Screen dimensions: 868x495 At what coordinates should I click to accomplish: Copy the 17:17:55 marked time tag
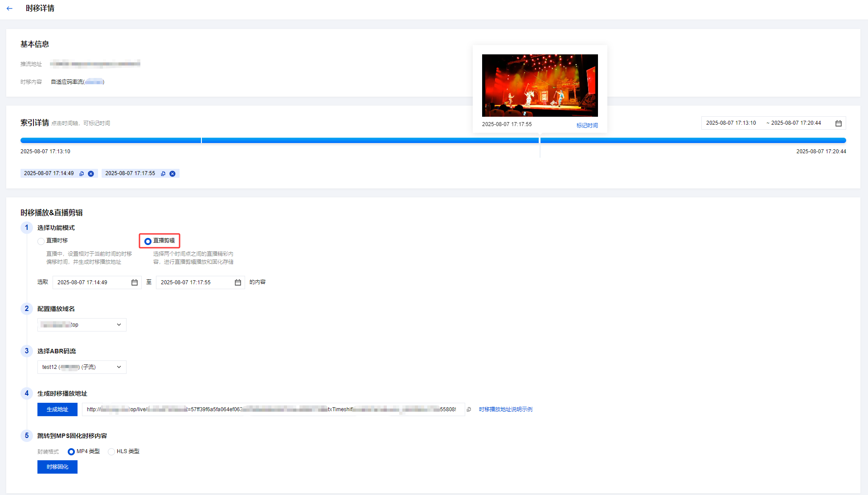click(163, 174)
